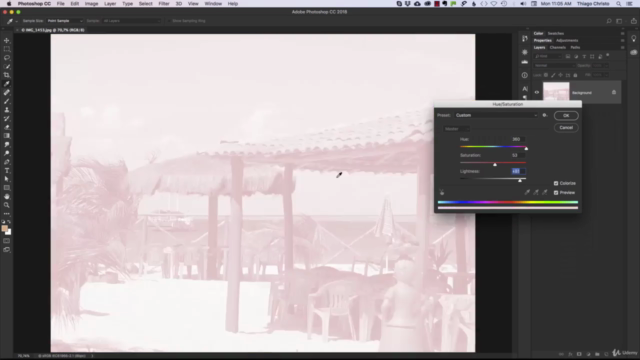Image resolution: width=640 pixels, height=360 pixels.
Task: Click the Lightness value field
Action: 518,171
